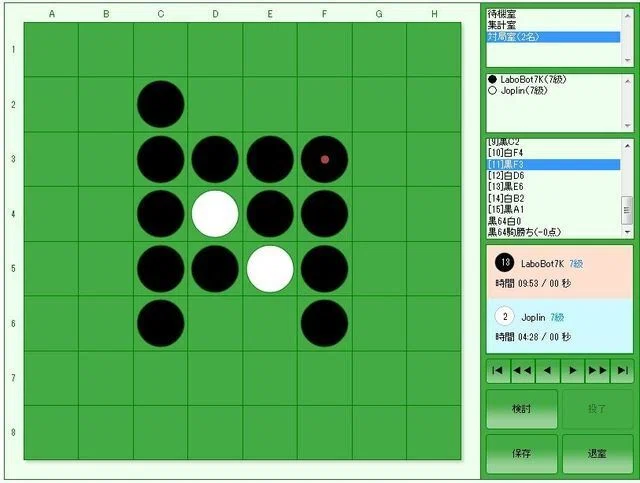This screenshot has width=640, height=483.
Task: Select move [15]黒A1 in move list
Action: coord(553,209)
